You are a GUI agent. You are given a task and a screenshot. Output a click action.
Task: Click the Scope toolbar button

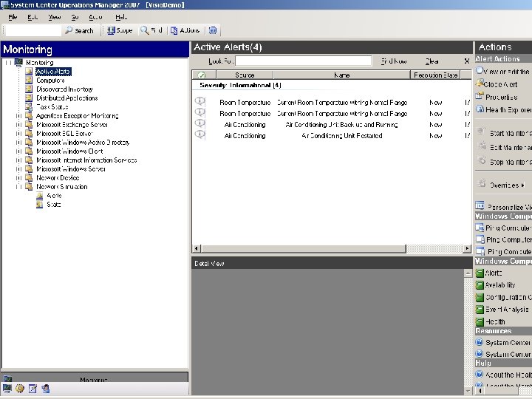point(120,30)
